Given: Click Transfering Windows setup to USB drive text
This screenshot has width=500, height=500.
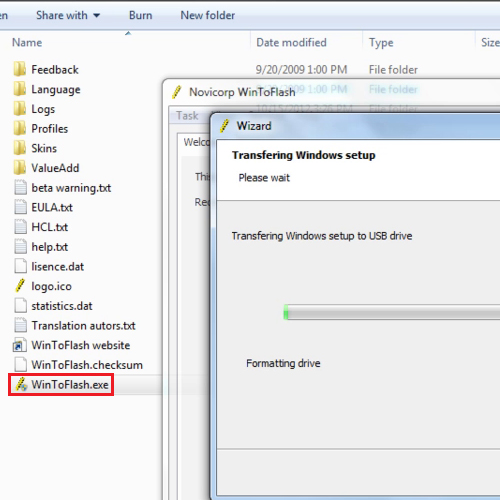Looking at the screenshot, I should point(322,236).
